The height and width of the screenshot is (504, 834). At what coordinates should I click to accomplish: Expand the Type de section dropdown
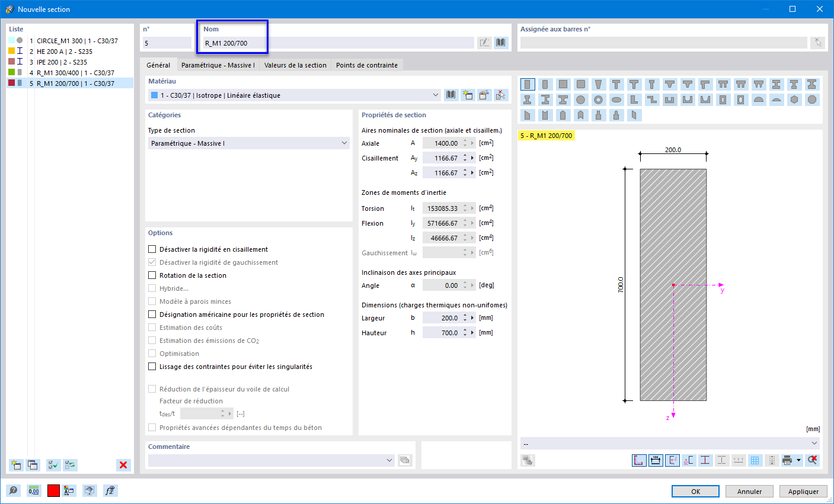pyautogui.click(x=344, y=143)
